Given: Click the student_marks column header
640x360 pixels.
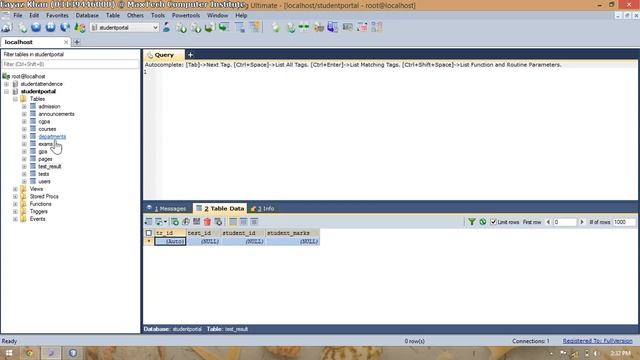Looking at the screenshot, I should pyautogui.click(x=292, y=233).
